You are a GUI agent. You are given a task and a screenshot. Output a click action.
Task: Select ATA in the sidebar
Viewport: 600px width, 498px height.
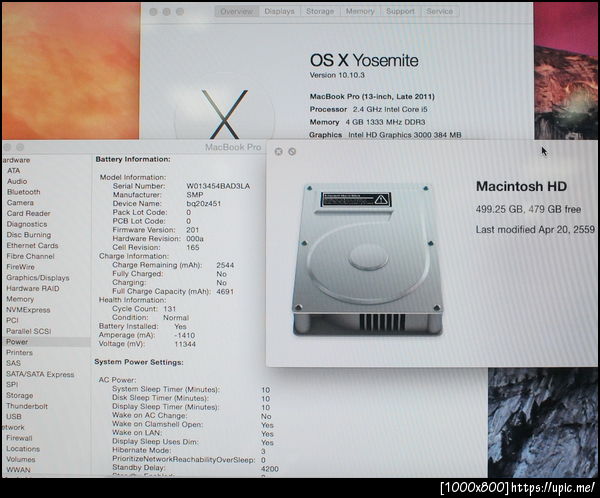(x=14, y=170)
